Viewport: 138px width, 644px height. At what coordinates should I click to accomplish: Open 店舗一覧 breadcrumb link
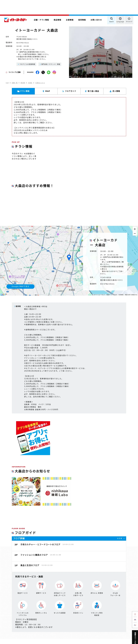[x=15, y=83]
